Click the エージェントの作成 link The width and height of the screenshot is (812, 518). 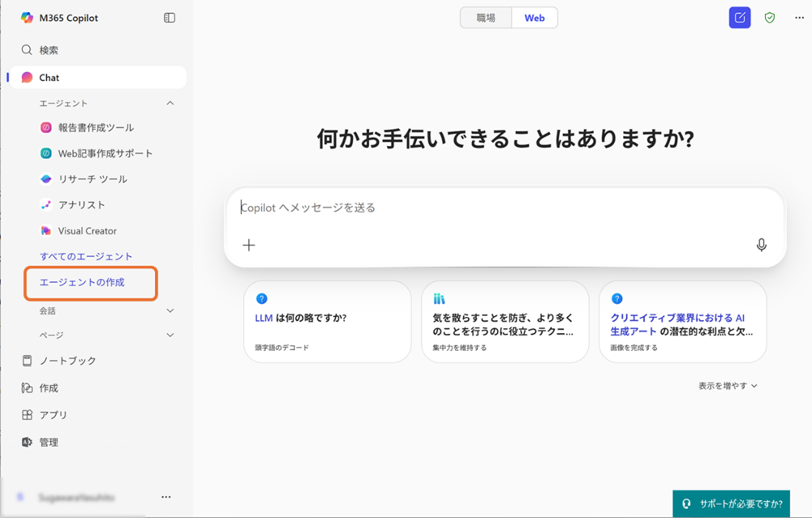[82, 282]
